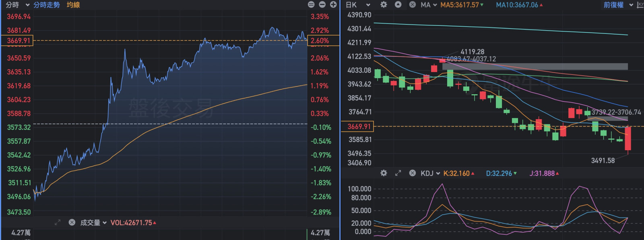Close the 成交量 volume indicator
The height and width of the screenshot is (240, 644).
(72, 222)
